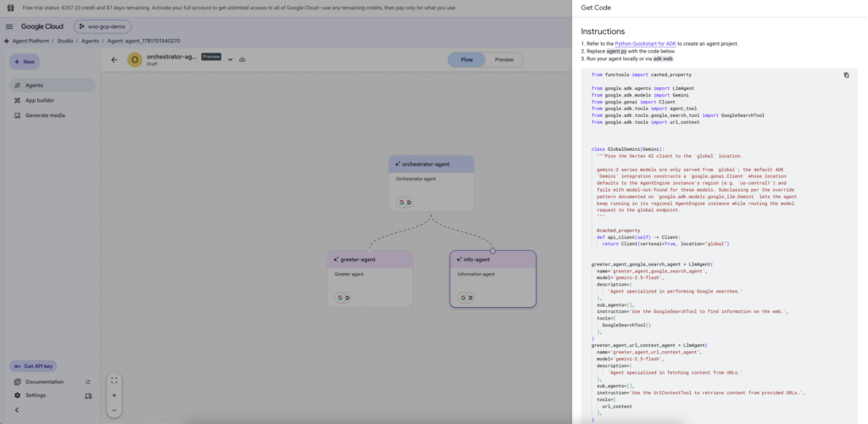Viewport: 868px width, 424px height.
Task: Click 'GoogleSearchTool()' in the code
Action: click(x=628, y=325)
